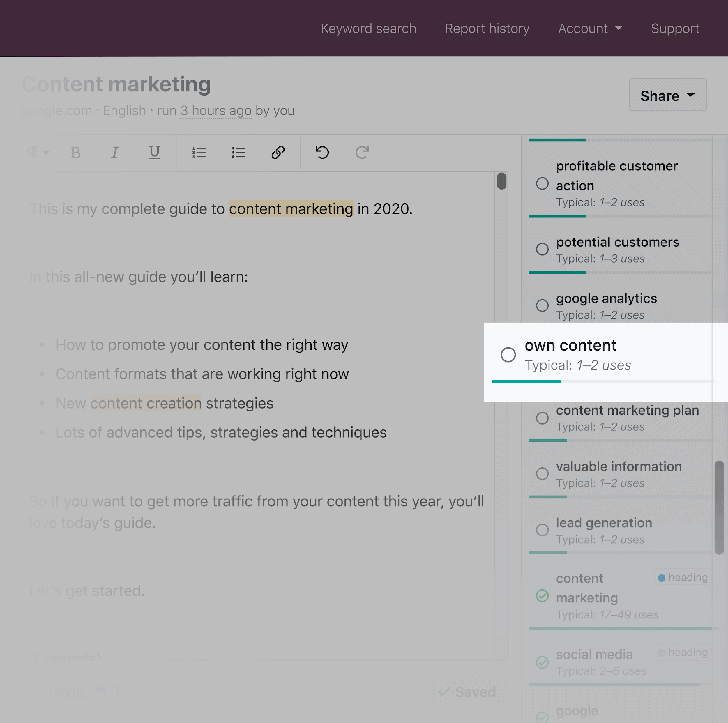Screen dimensions: 728x723
Task: Click 'Typical: 2–6 uses' text
Action: 601,671
